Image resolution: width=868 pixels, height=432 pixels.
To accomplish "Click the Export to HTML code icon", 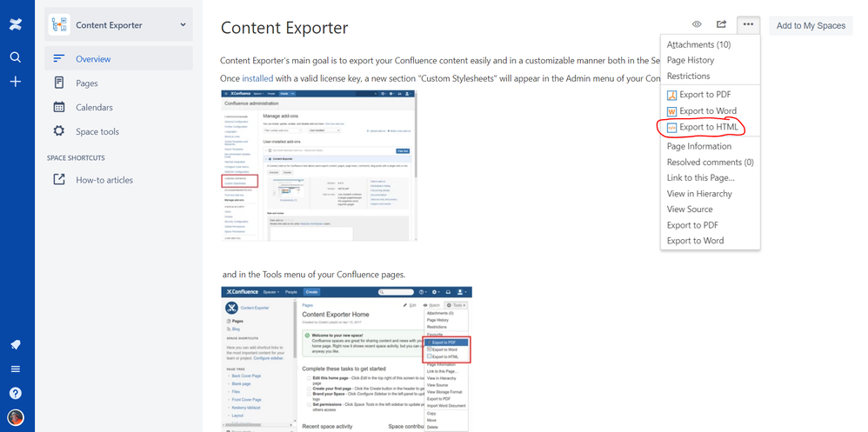I will point(672,127).
